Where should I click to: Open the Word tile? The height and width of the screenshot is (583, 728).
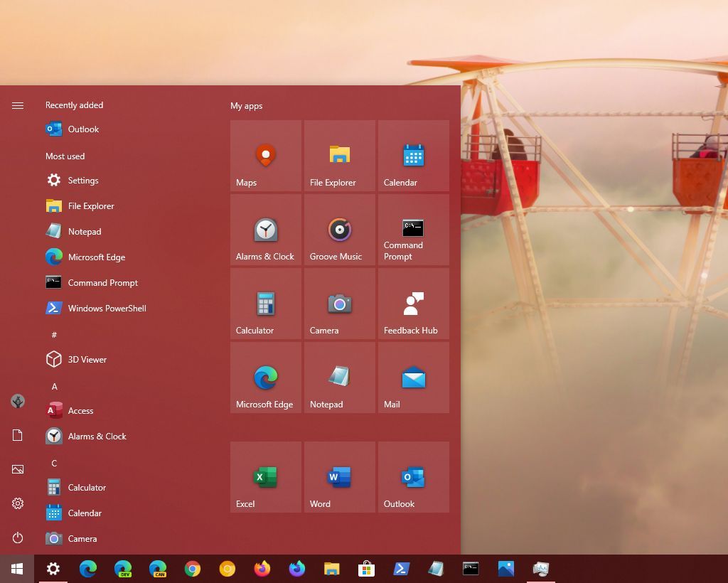339,476
